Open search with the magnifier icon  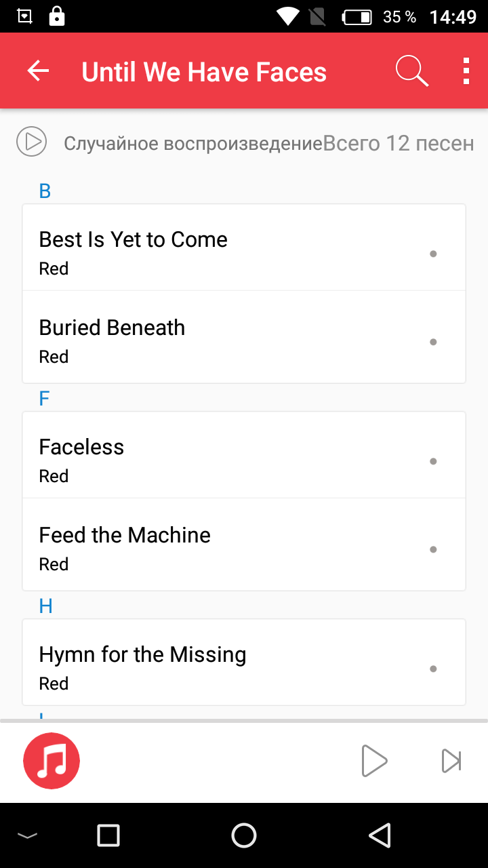pyautogui.click(x=411, y=71)
